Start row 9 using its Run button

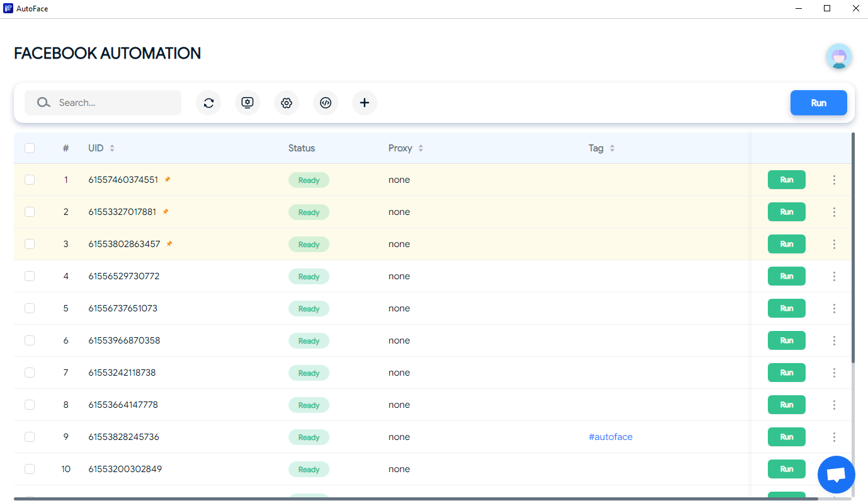tap(787, 437)
